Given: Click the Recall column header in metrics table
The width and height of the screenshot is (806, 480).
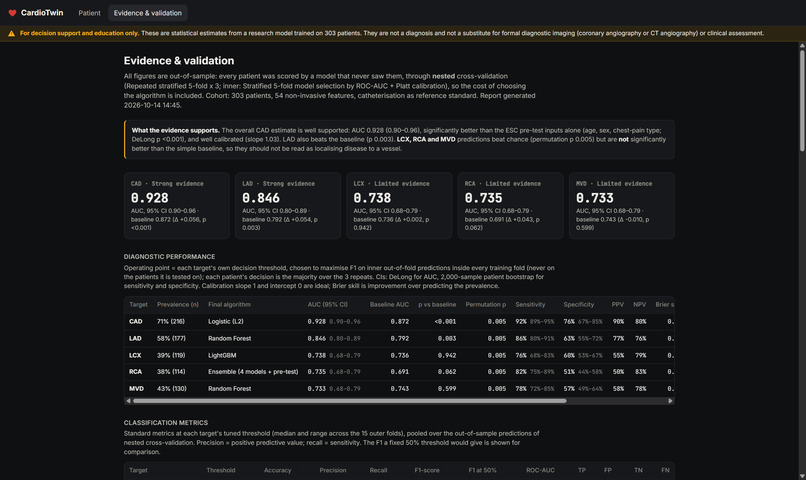Looking at the screenshot, I should click(x=378, y=471).
